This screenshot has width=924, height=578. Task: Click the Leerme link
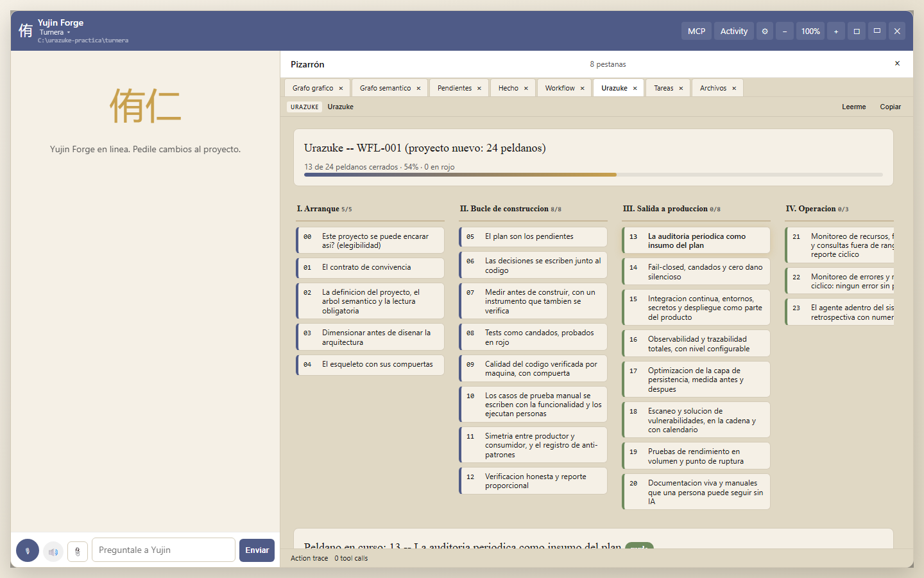[853, 107]
